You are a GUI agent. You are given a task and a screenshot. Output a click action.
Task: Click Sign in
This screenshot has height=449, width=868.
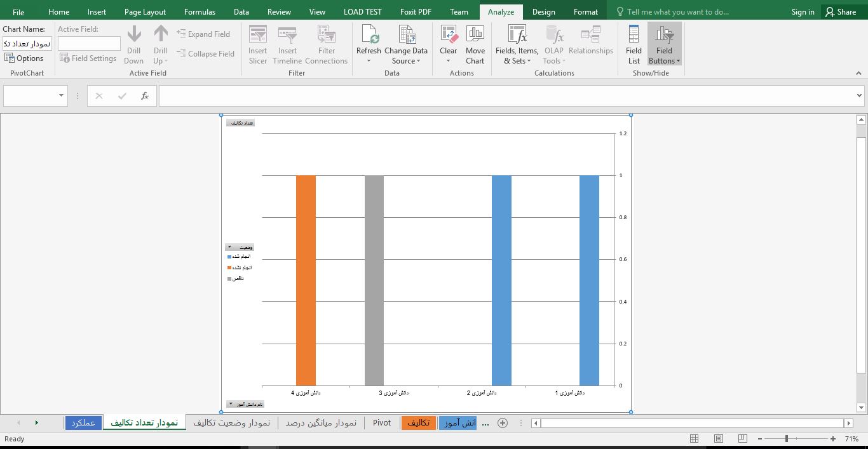coord(803,11)
